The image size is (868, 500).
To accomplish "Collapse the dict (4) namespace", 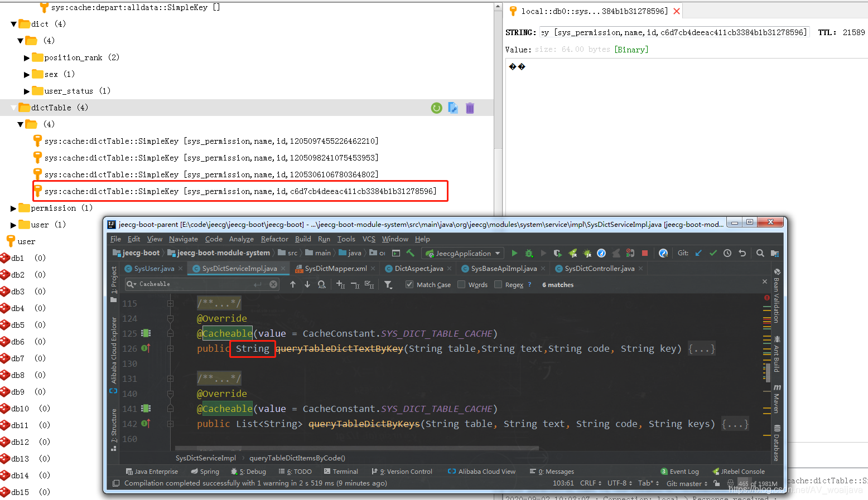I will tap(13, 25).
